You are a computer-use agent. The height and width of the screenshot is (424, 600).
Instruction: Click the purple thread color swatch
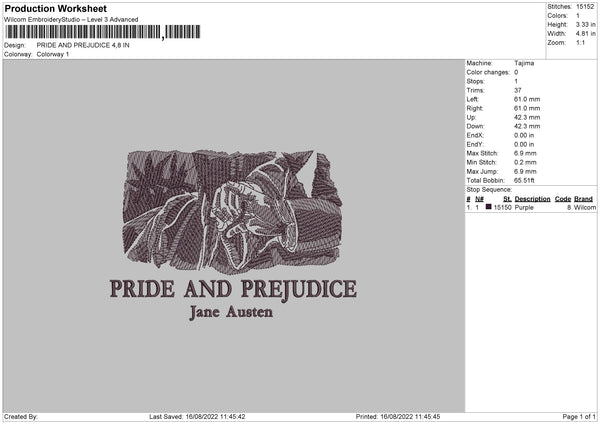(488, 207)
